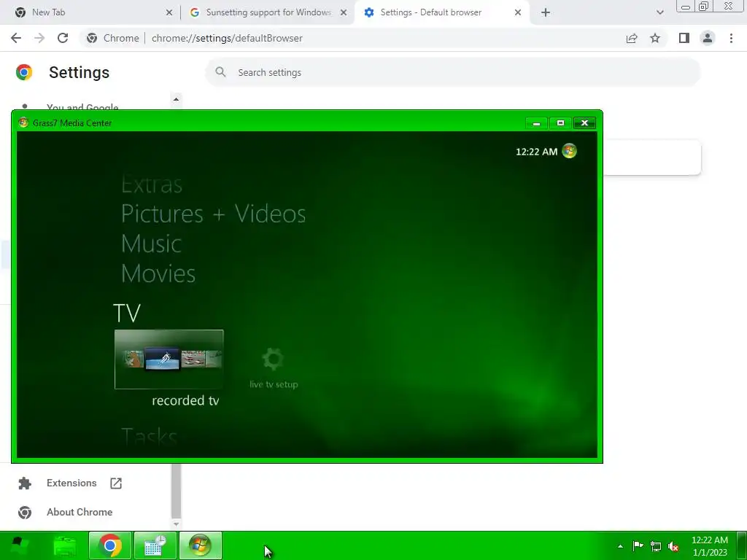This screenshot has width=747, height=560.
Task: Show hidden system tray icons arrow
Action: (x=620, y=546)
